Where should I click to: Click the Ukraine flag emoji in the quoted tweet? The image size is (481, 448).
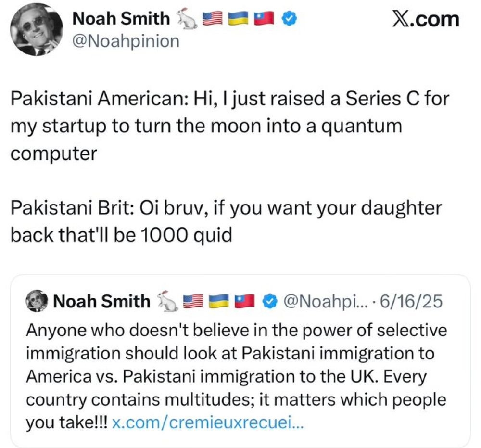pyautogui.click(x=220, y=302)
